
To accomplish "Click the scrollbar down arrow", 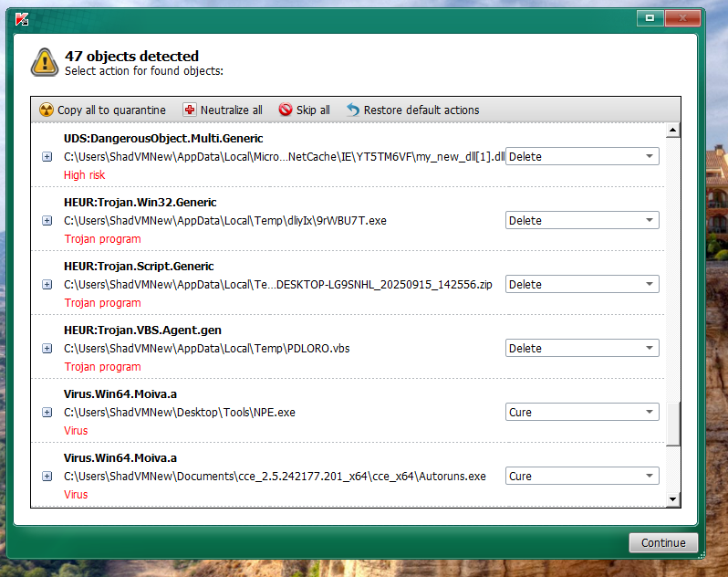I will tap(673, 499).
